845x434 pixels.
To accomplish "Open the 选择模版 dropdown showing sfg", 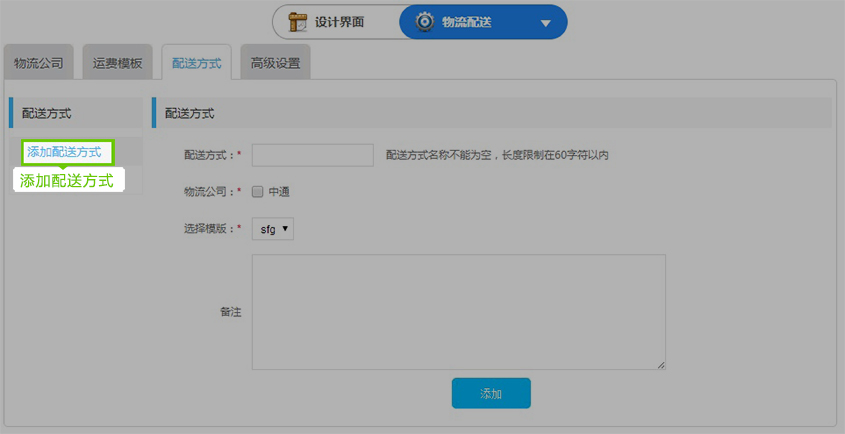I will click(x=273, y=229).
